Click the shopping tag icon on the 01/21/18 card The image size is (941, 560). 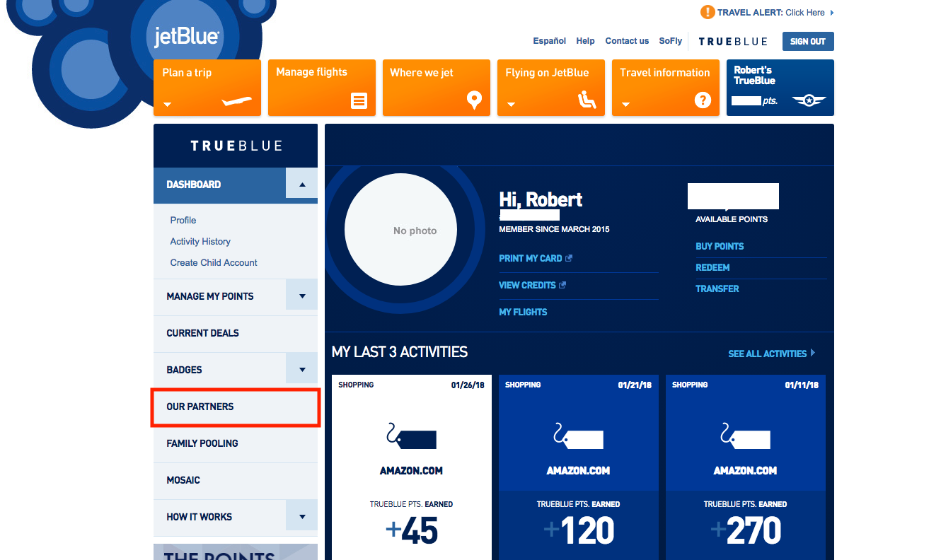click(x=578, y=436)
